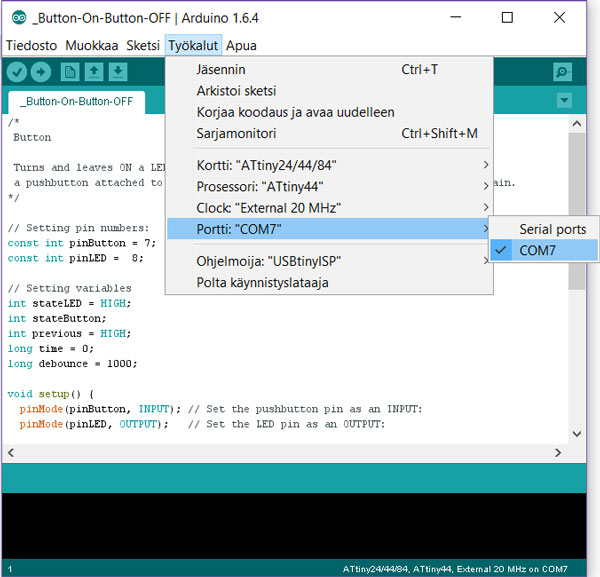Click the code line 'const int pinButton = 7;'
The image size is (600, 577).
click(82, 243)
